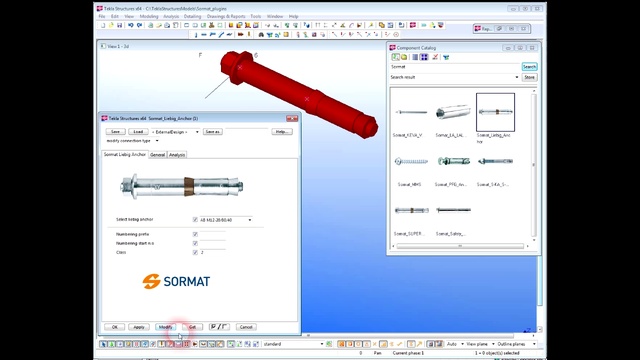Viewport: 640px width, 360px height.
Task: Click the red check icon in Component Catalog
Action: (x=435, y=57)
